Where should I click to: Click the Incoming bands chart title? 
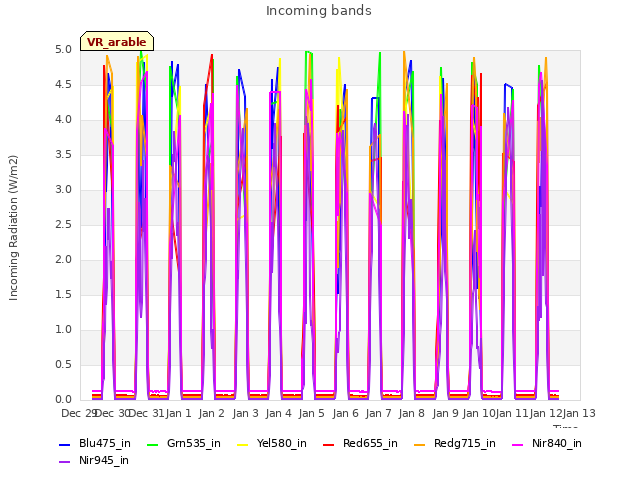point(319,11)
